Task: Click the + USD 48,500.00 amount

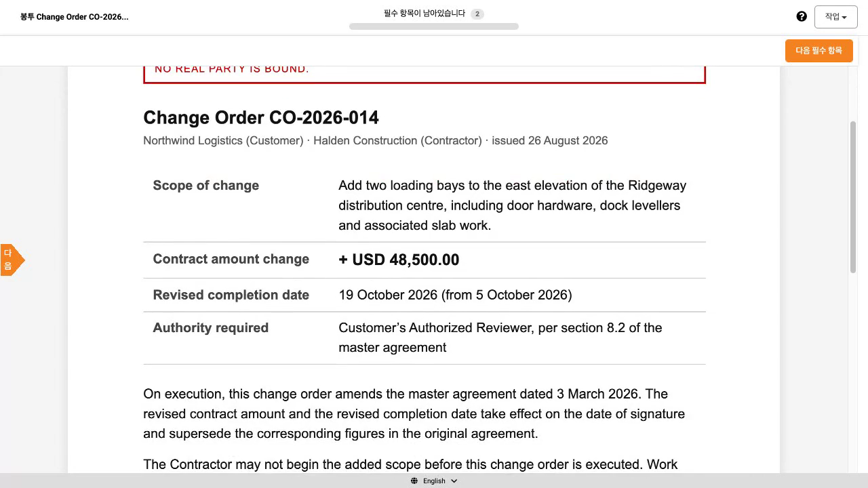Action: point(399,260)
